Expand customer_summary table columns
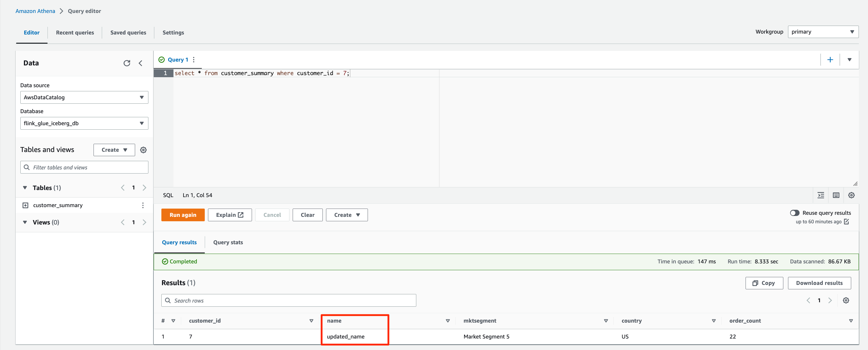This screenshot has width=868, height=350. click(25, 205)
